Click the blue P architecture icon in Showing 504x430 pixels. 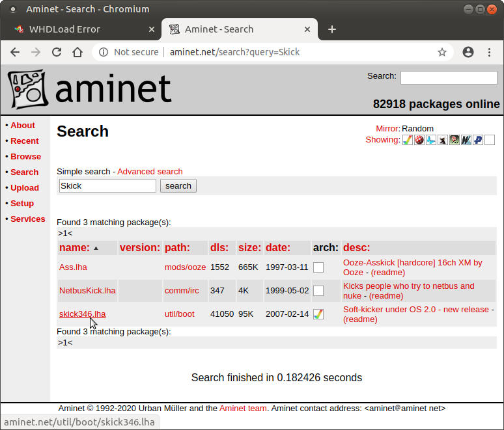pos(478,140)
